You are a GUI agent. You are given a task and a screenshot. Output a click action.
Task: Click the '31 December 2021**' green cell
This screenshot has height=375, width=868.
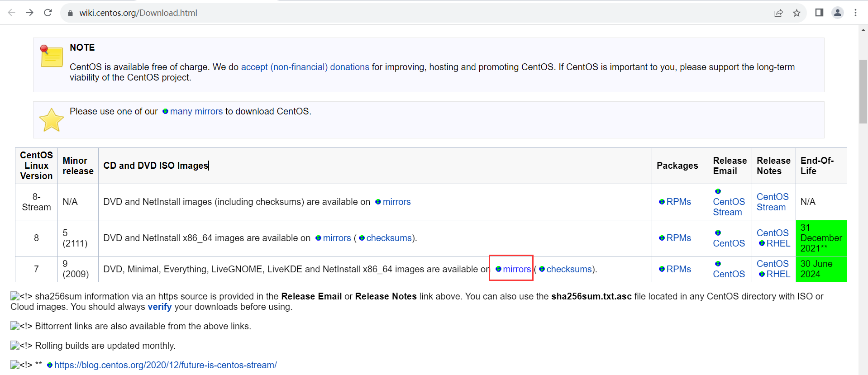(x=821, y=238)
